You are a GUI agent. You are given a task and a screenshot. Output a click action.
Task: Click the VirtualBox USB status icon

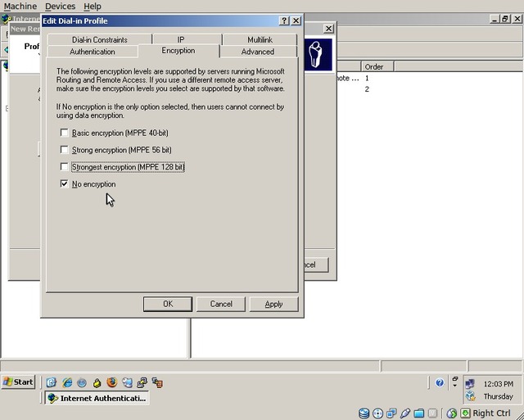(405, 413)
